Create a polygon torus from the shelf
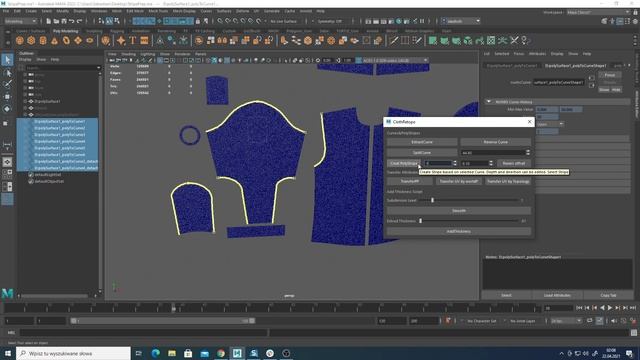Image resolution: width=640 pixels, height=360 pixels. point(66,40)
